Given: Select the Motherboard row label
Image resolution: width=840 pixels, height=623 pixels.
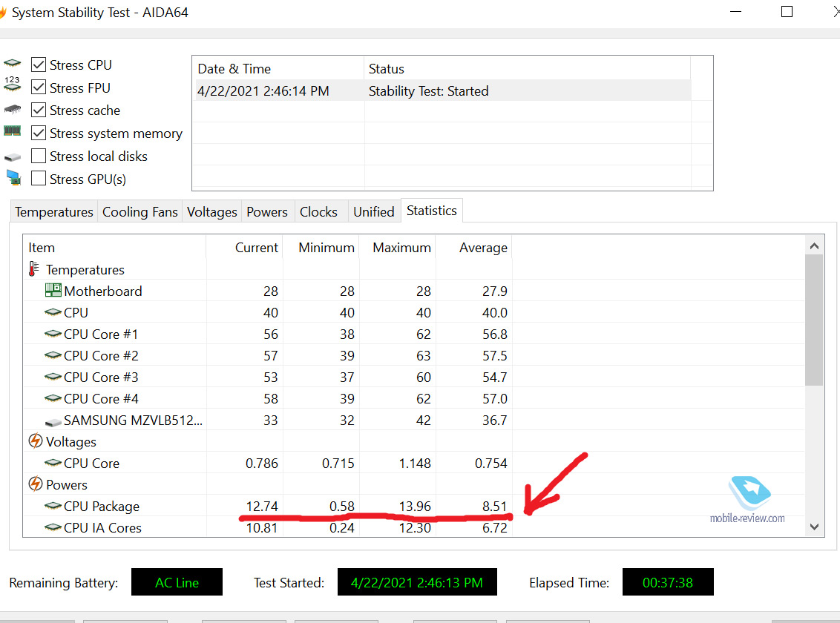Looking at the screenshot, I should pyautogui.click(x=103, y=291).
